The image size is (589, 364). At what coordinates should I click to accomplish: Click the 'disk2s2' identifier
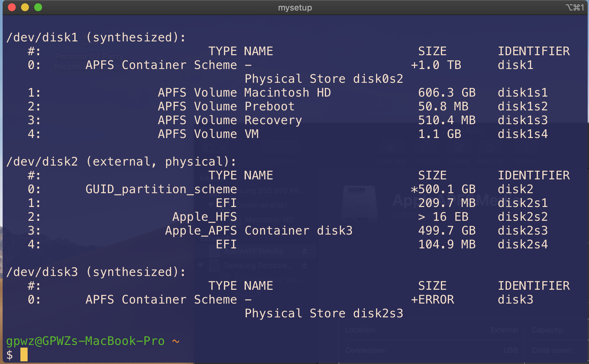(x=523, y=217)
